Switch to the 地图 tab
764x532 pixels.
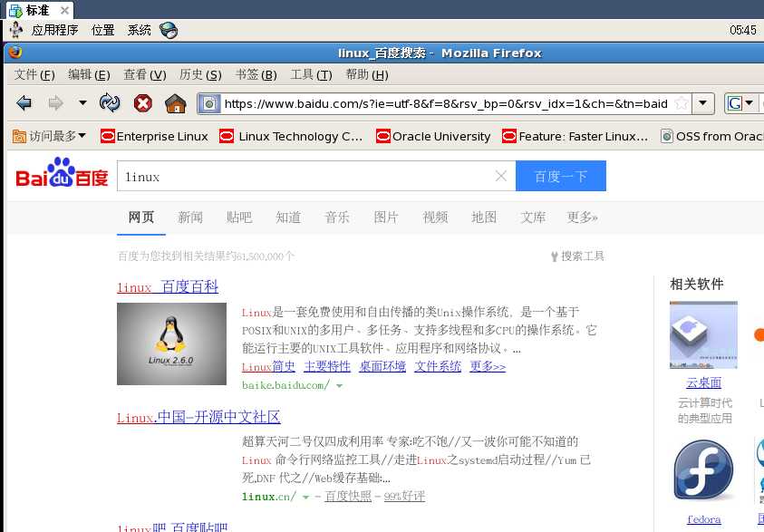pos(484,218)
